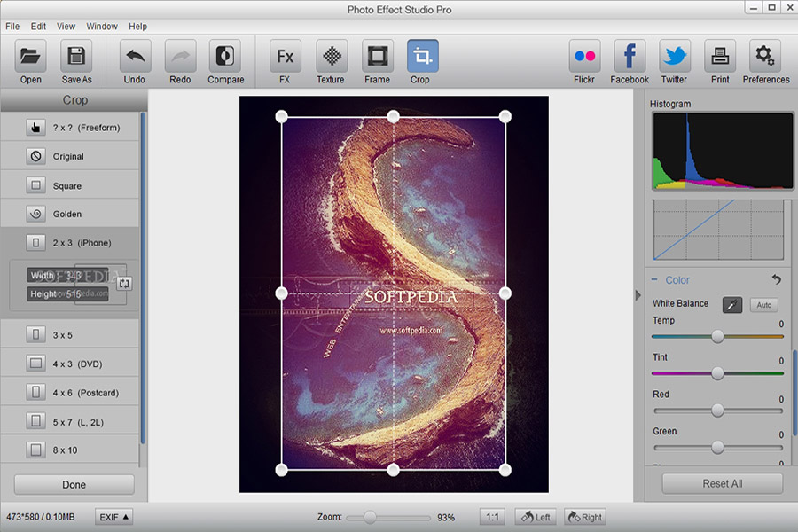Click the crop Height field
This screenshot has width=798, height=532.
[67, 293]
